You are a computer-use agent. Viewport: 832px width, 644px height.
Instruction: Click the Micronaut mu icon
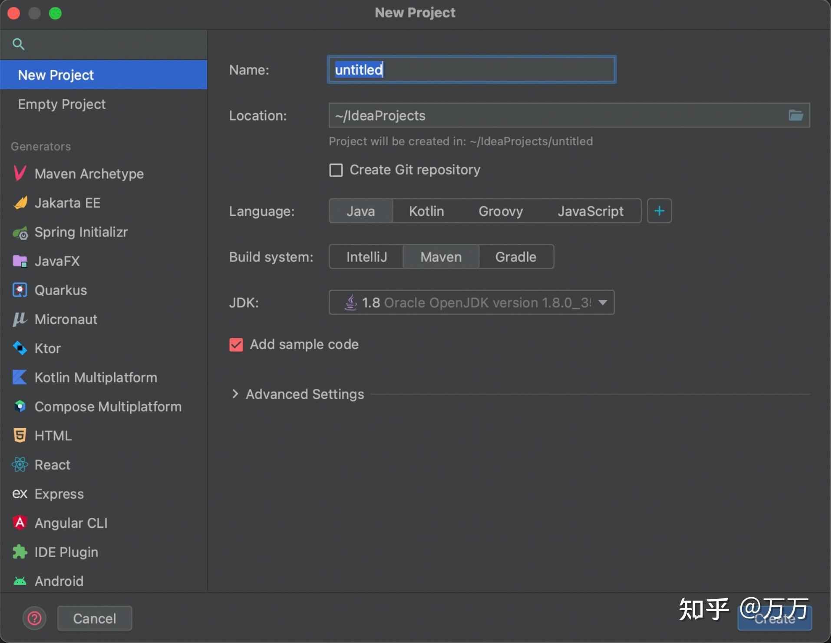[x=20, y=319]
